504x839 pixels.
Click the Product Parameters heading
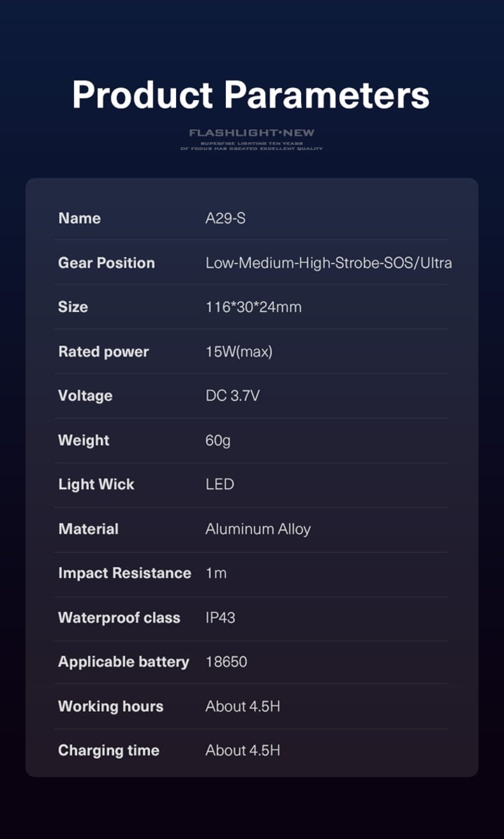click(251, 94)
